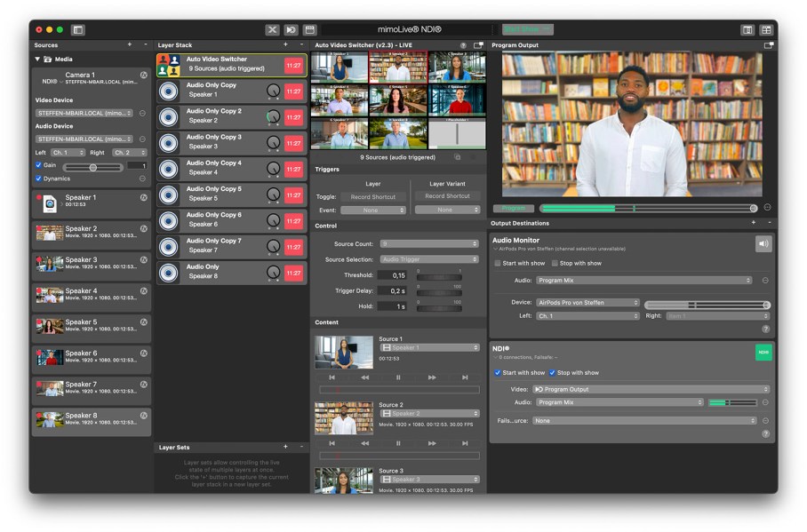Open the Video Device dropdown
This screenshot has height=532, width=807.
coord(84,113)
